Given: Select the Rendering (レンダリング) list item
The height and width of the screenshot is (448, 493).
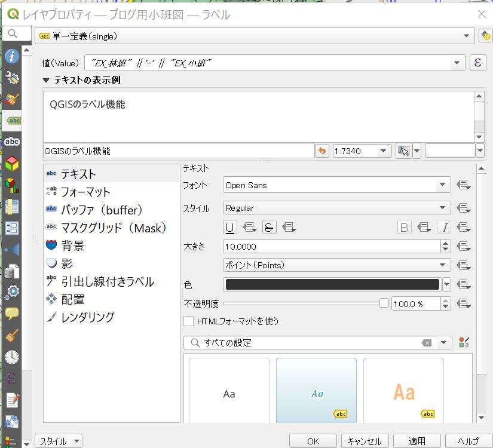Looking at the screenshot, I should click(x=111, y=317).
